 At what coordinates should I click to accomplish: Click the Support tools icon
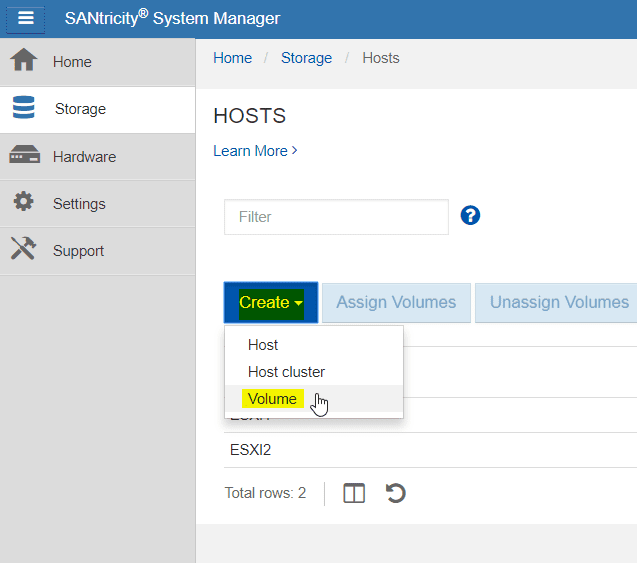pos(23,248)
